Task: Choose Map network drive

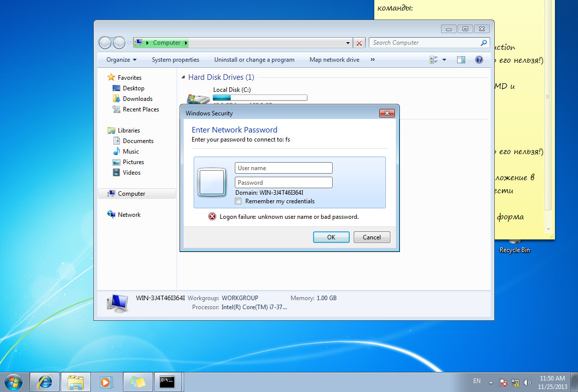Action: [334, 60]
